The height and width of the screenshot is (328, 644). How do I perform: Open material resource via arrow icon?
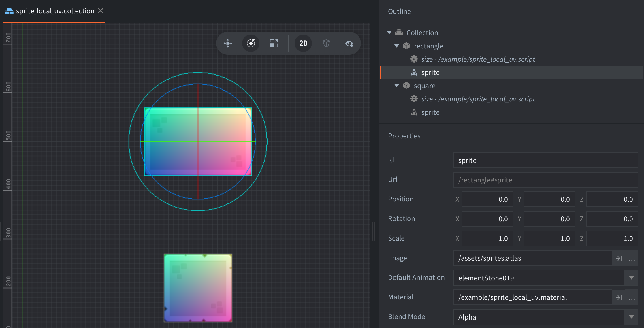pos(619,297)
